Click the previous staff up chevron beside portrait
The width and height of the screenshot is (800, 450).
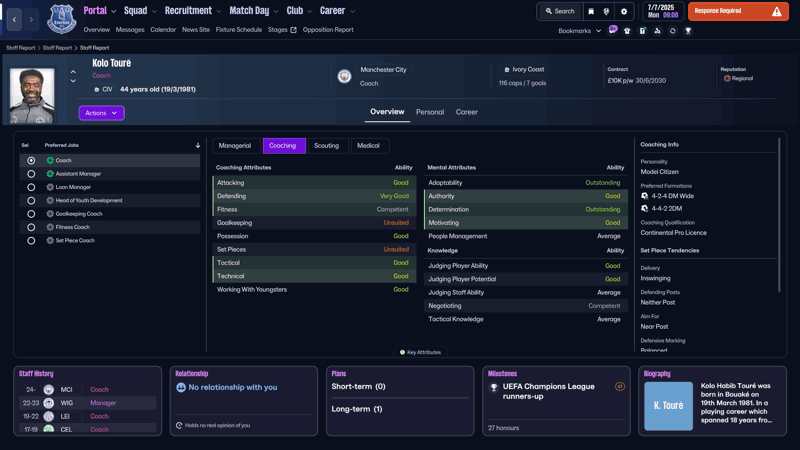[73, 72]
